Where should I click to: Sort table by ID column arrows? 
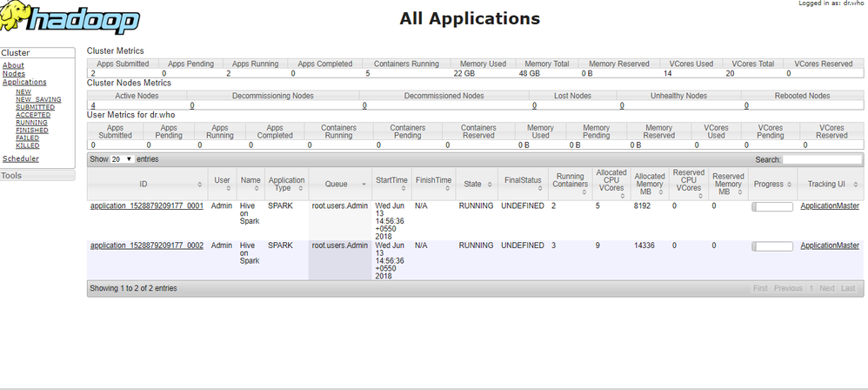pos(200,184)
